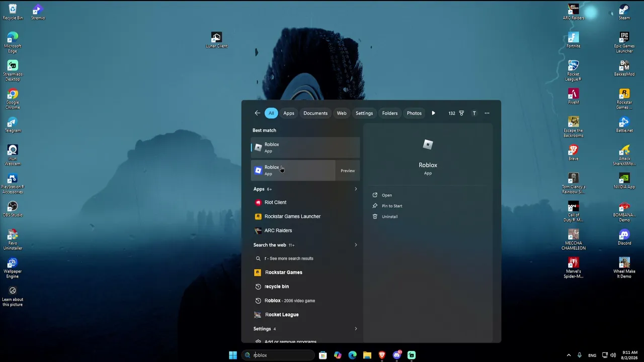This screenshot has width=644, height=362.
Task: Open Discord from the taskbar
Action: coord(397,355)
